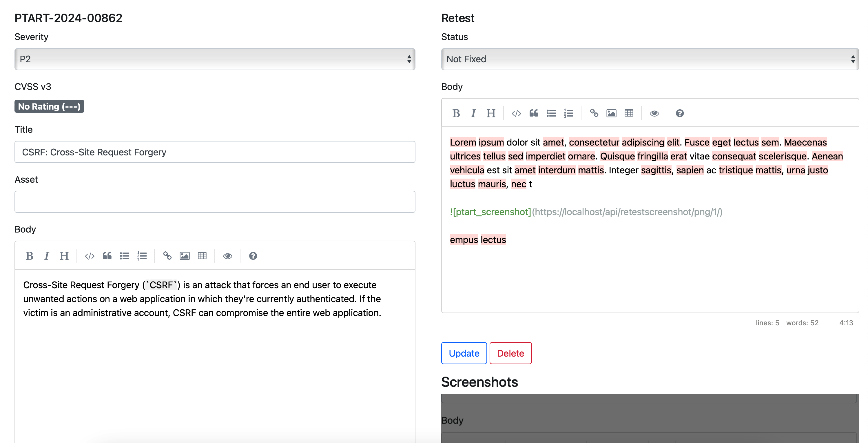Insert code block in Retest body editor
The image size is (868, 443).
516,113
